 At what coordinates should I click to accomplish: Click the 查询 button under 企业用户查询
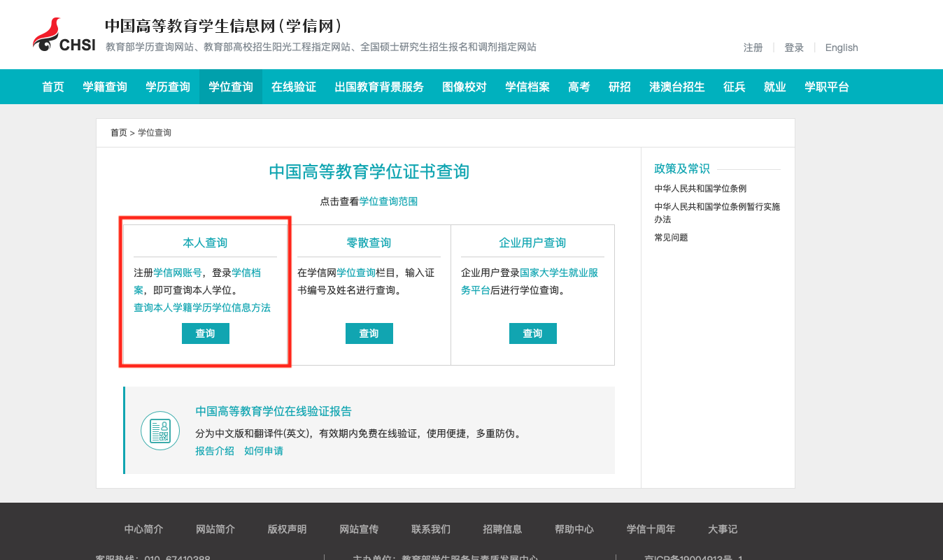click(532, 333)
